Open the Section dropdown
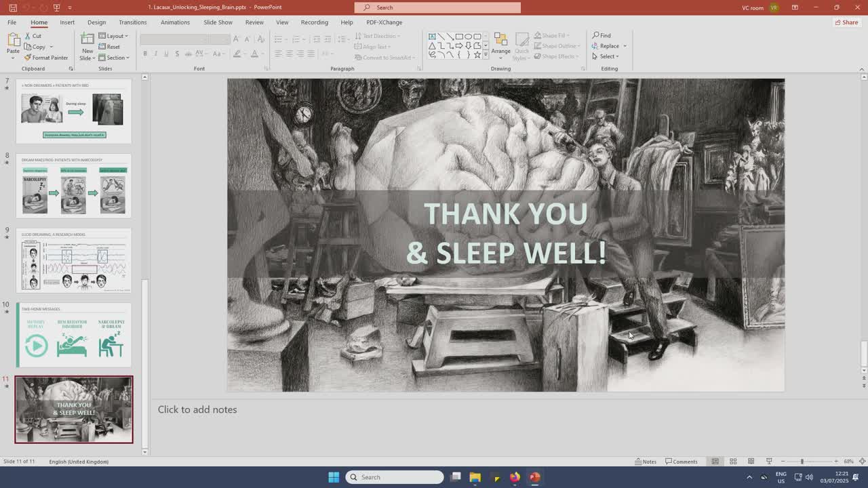The width and height of the screenshot is (868, 488). click(x=114, y=58)
